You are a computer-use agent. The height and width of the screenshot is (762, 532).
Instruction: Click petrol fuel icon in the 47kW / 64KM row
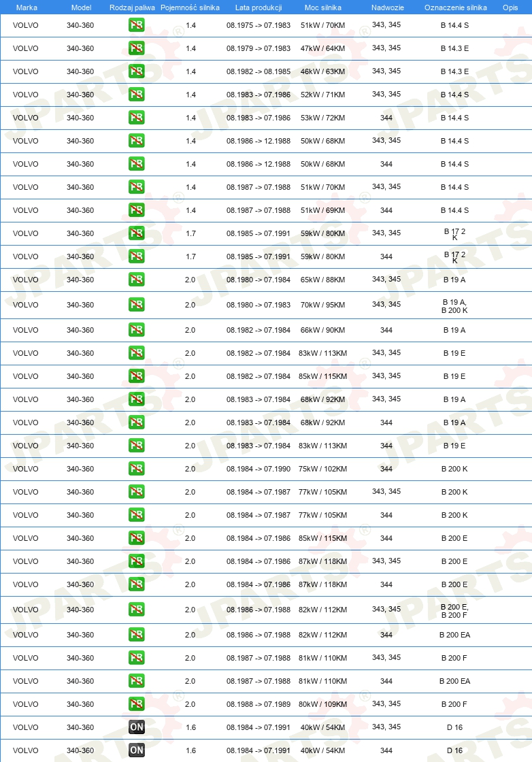coord(137,48)
